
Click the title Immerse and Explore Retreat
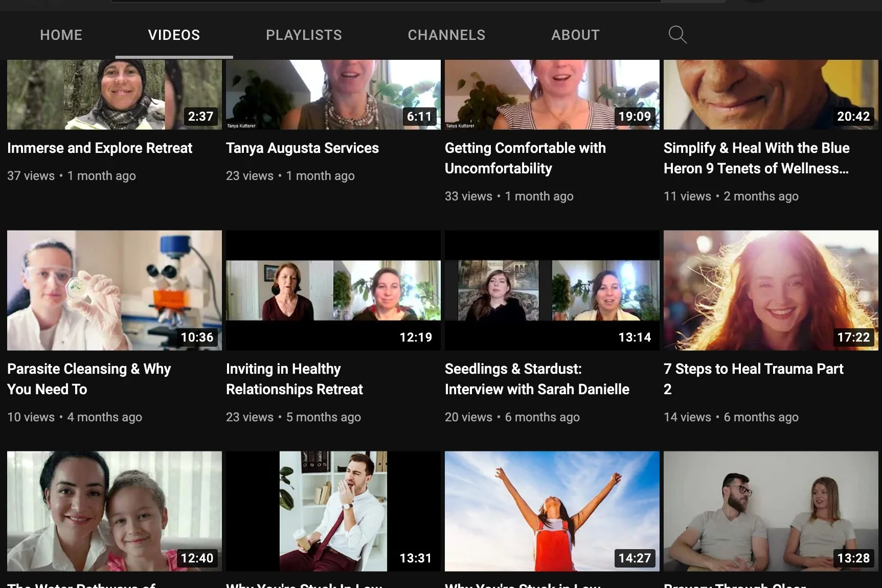click(100, 148)
